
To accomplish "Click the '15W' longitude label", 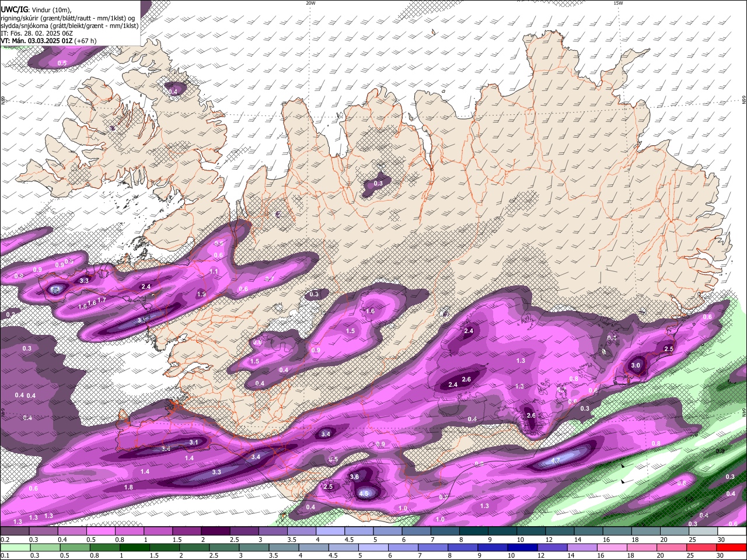I will 618,3.
